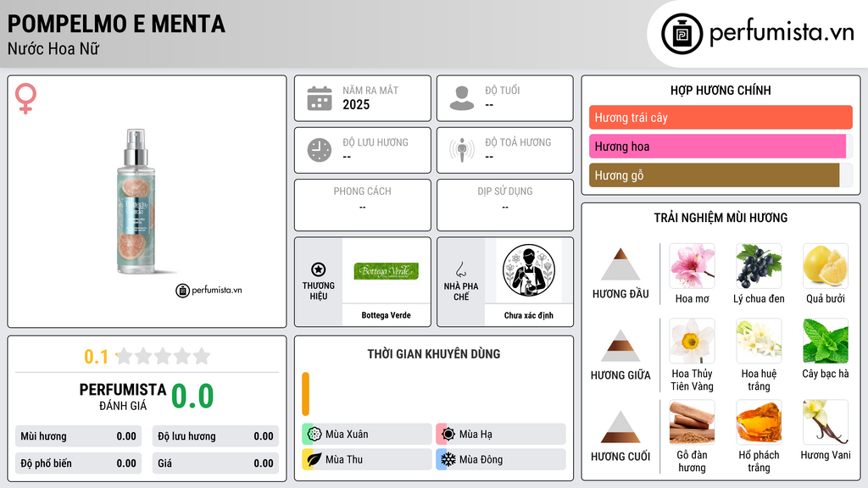Image resolution: width=868 pixels, height=488 pixels.
Task: Click the Hợp hương chính heading
Action: [x=721, y=90]
